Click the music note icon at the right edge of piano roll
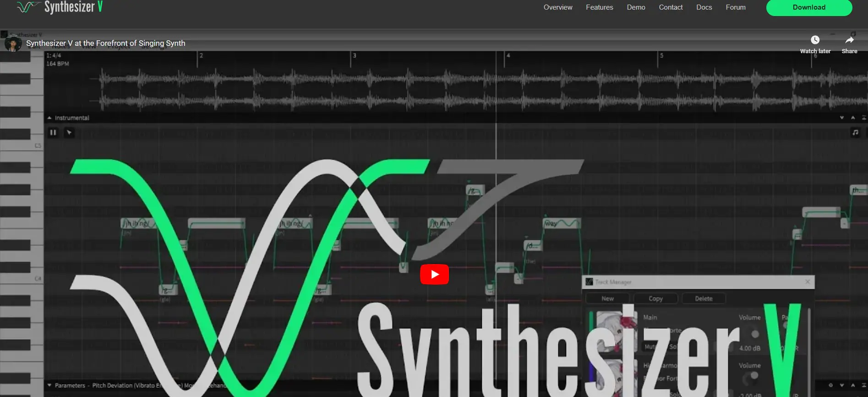868x397 pixels. (855, 132)
